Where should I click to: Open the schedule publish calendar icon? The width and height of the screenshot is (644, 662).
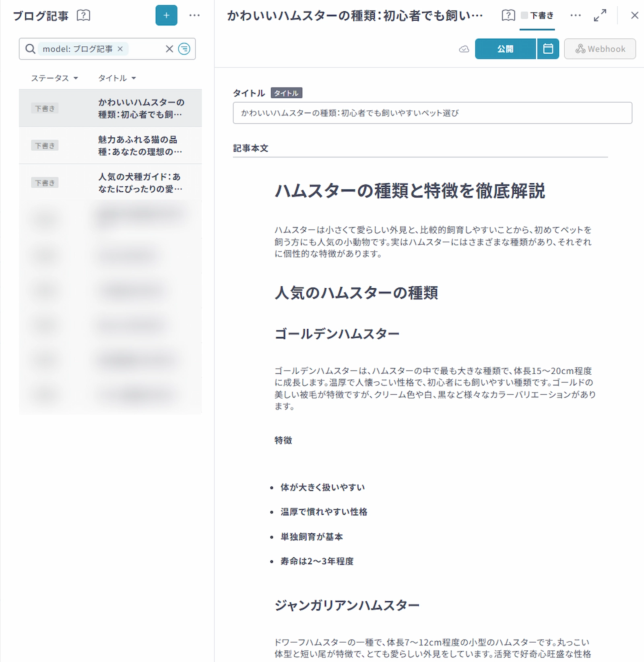pos(548,49)
